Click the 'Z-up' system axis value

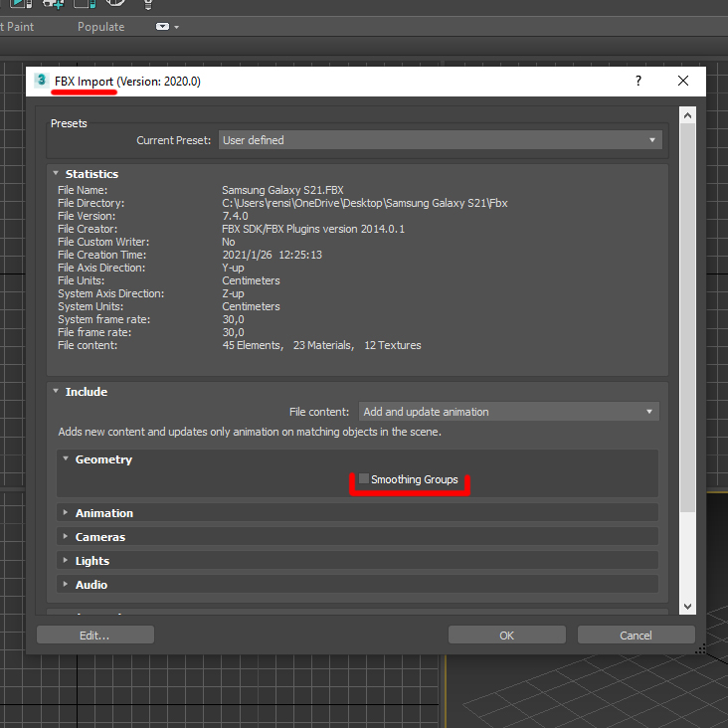[x=233, y=293]
